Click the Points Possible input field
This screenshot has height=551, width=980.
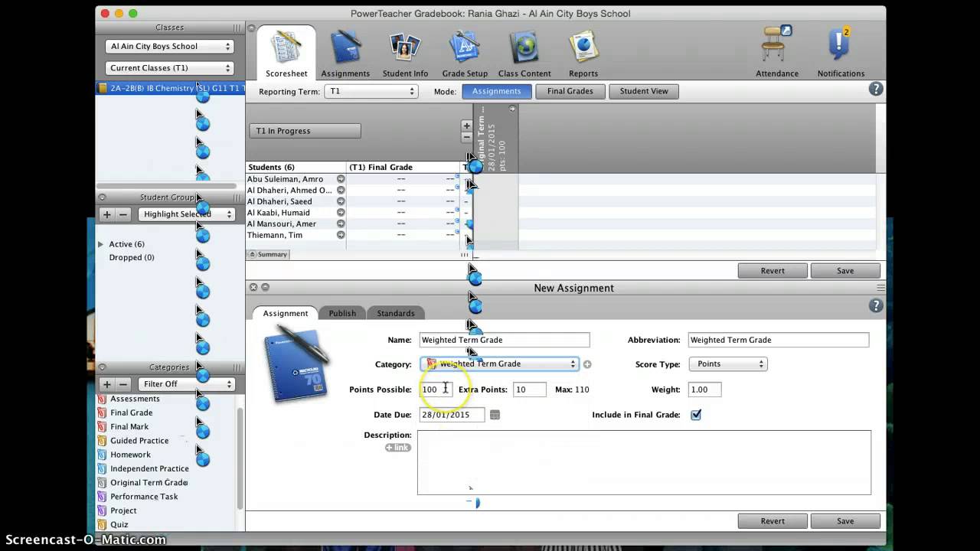click(436, 390)
